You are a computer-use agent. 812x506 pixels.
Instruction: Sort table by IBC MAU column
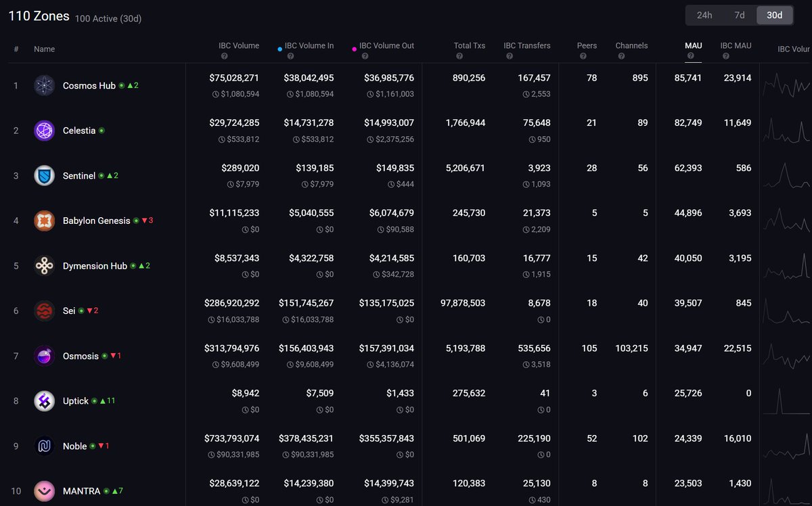coord(736,45)
